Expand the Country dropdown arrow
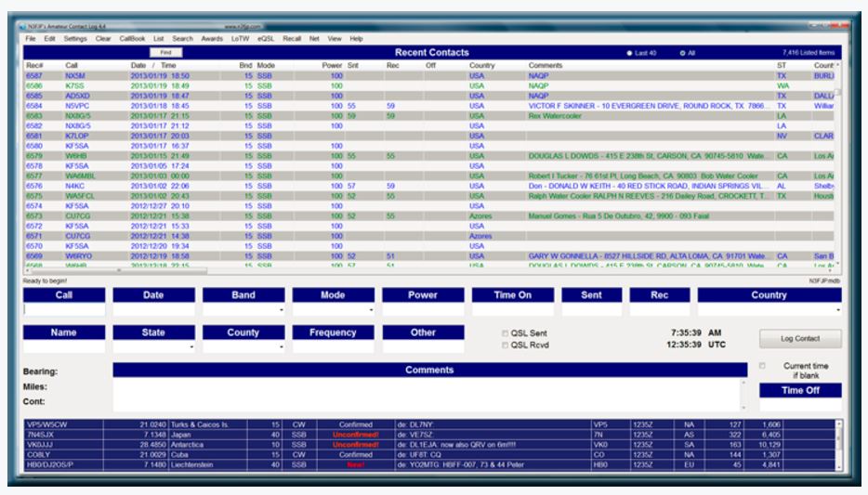 point(838,309)
